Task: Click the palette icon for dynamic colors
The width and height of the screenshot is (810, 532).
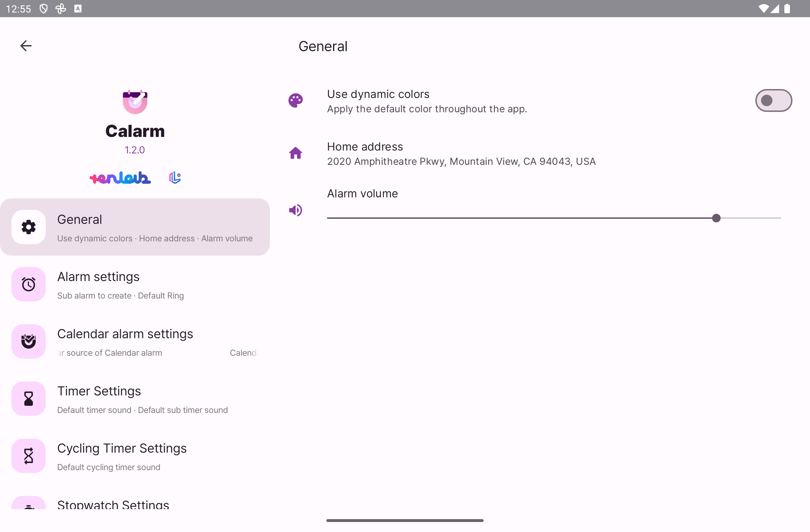Action: pos(296,101)
